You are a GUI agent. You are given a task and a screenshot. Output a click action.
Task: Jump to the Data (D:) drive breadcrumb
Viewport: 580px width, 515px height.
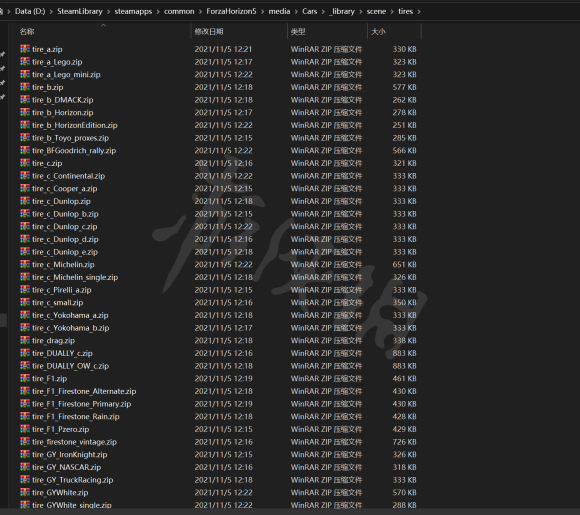[x=30, y=11]
